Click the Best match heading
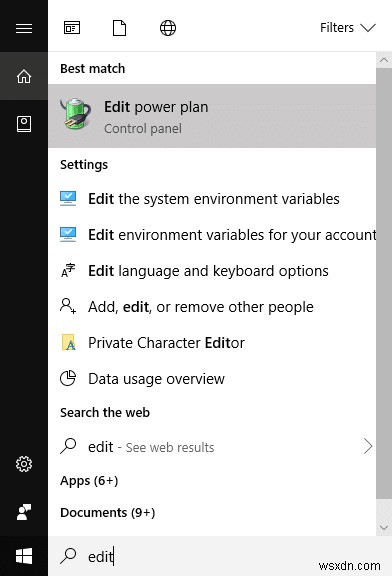Screen dimensions: 392x576 point(93,69)
